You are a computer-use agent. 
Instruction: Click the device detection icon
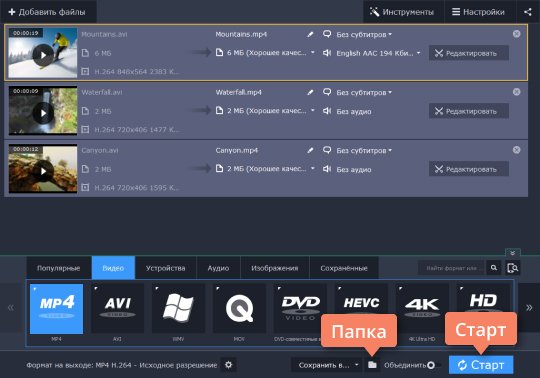pyautogui.click(x=512, y=268)
